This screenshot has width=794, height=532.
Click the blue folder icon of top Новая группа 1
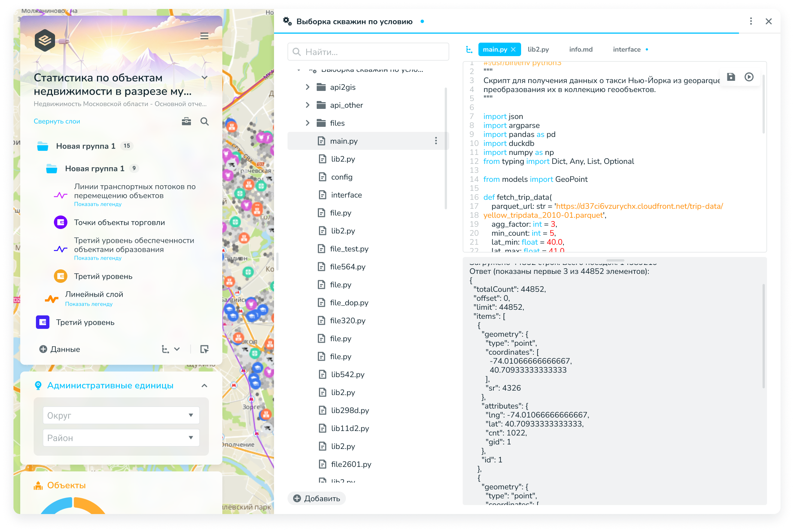[x=43, y=146]
